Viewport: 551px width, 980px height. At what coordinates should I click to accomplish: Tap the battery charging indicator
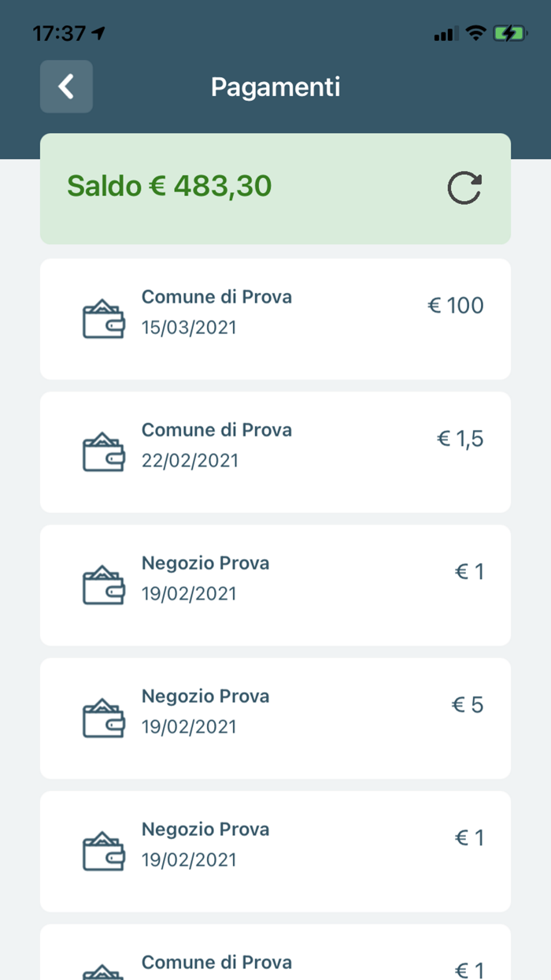click(x=510, y=33)
